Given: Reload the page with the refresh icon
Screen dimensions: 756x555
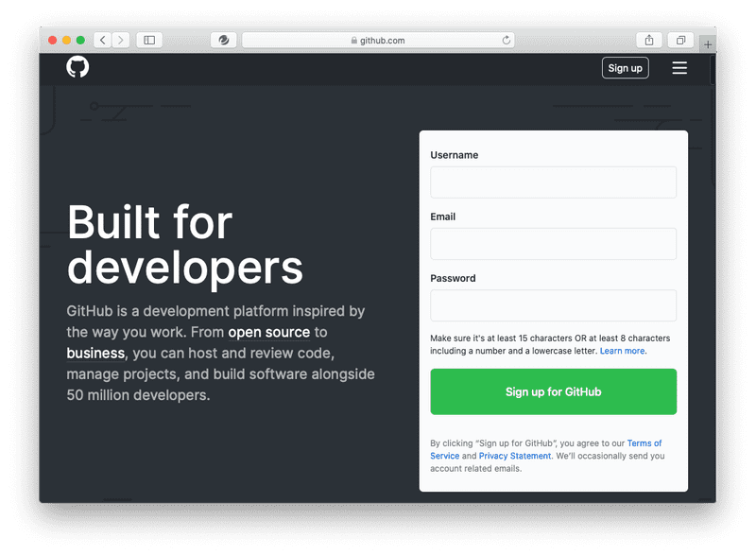Looking at the screenshot, I should [506, 40].
